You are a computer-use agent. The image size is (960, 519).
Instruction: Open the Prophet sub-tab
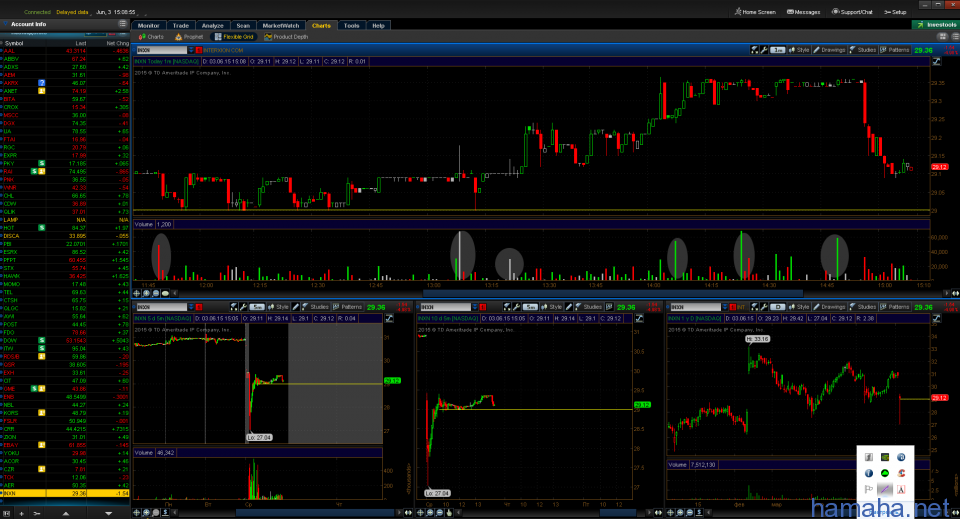pos(189,37)
